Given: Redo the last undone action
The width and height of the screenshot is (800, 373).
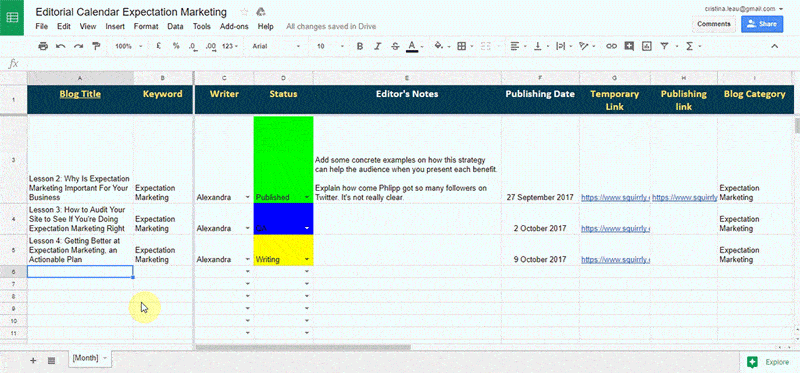Looking at the screenshot, I should pyautogui.click(x=78, y=46).
